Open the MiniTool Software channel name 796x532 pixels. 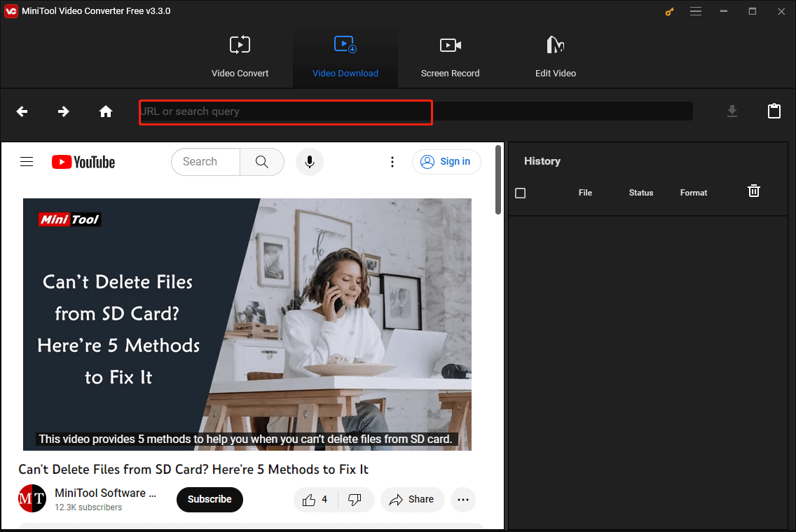pos(106,493)
